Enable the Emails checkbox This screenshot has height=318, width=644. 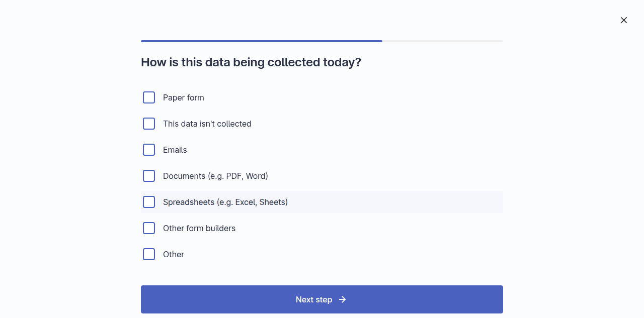[x=149, y=150]
